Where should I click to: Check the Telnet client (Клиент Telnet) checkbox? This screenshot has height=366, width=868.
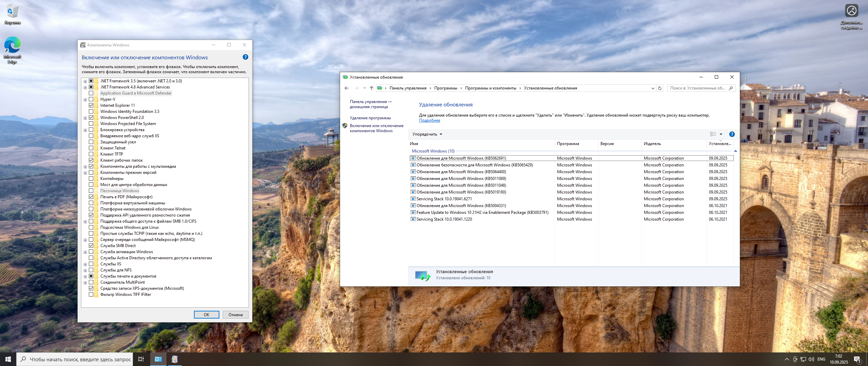[x=91, y=148]
